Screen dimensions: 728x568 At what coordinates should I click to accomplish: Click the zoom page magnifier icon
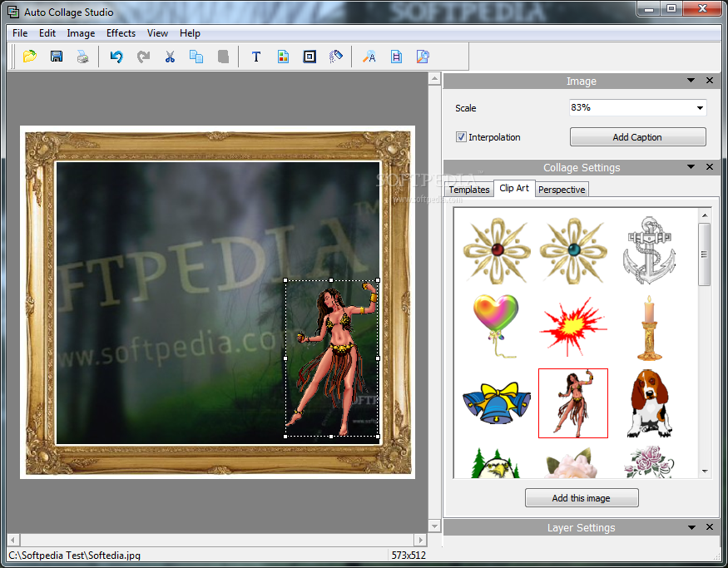(x=423, y=57)
